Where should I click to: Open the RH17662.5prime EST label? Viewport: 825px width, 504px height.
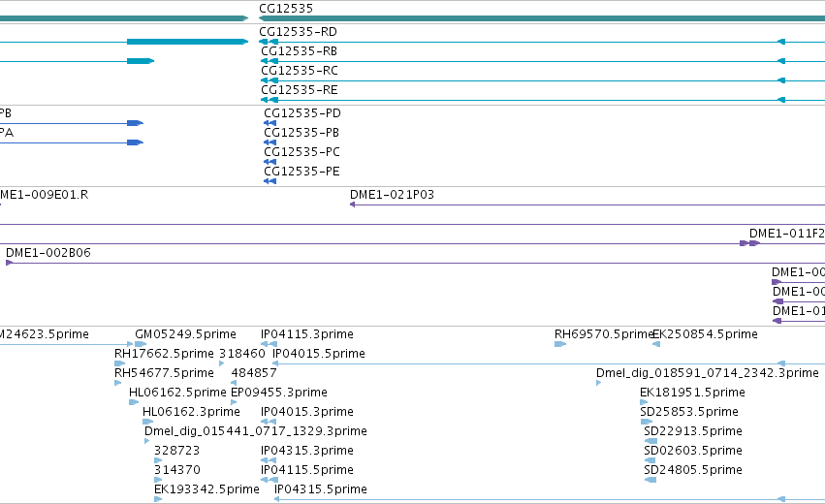tap(164, 354)
